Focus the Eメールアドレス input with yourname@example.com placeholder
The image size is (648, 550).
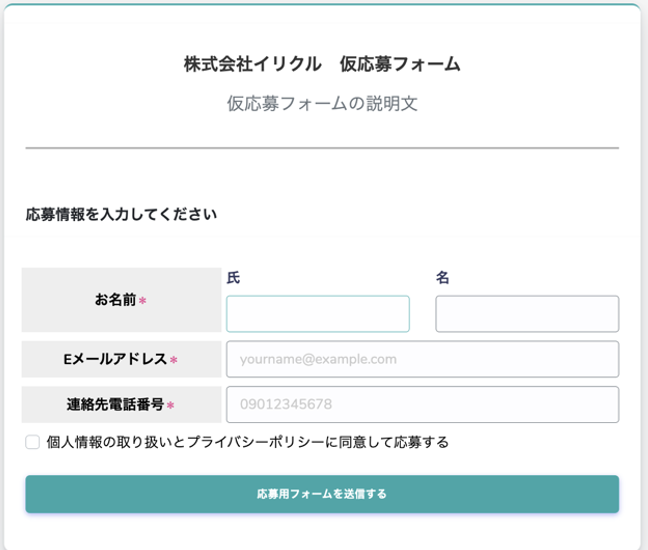click(x=422, y=359)
